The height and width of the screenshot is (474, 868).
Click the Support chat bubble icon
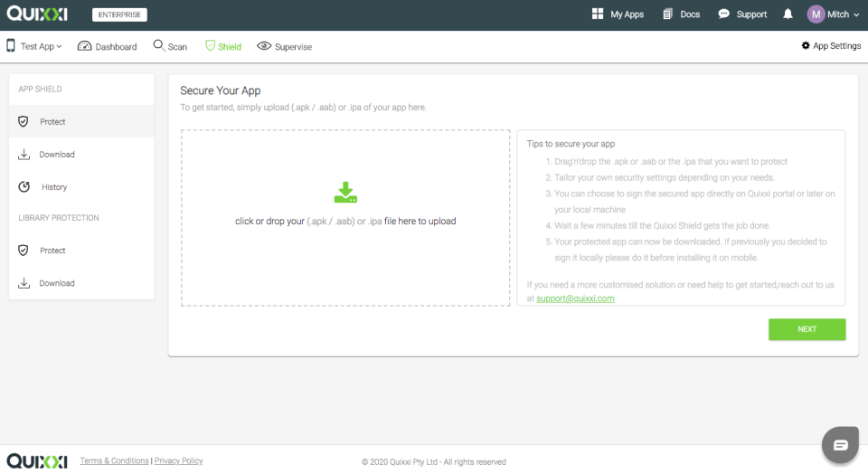pyautogui.click(x=723, y=14)
